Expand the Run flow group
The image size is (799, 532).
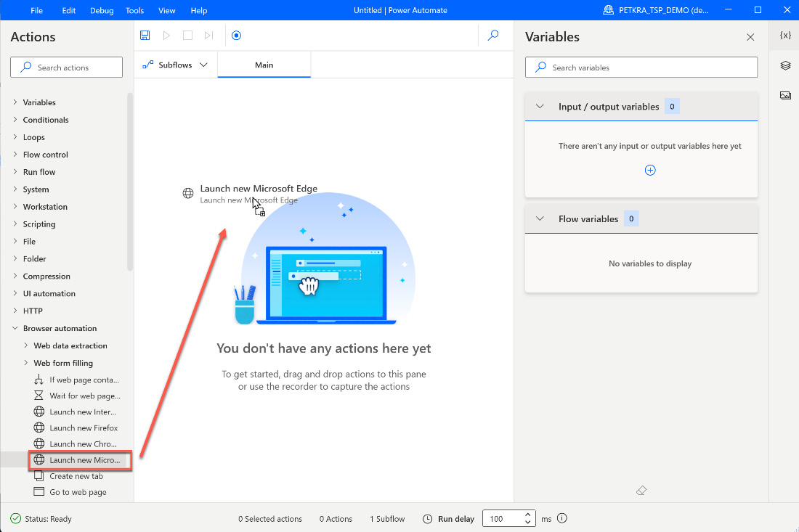click(x=15, y=171)
